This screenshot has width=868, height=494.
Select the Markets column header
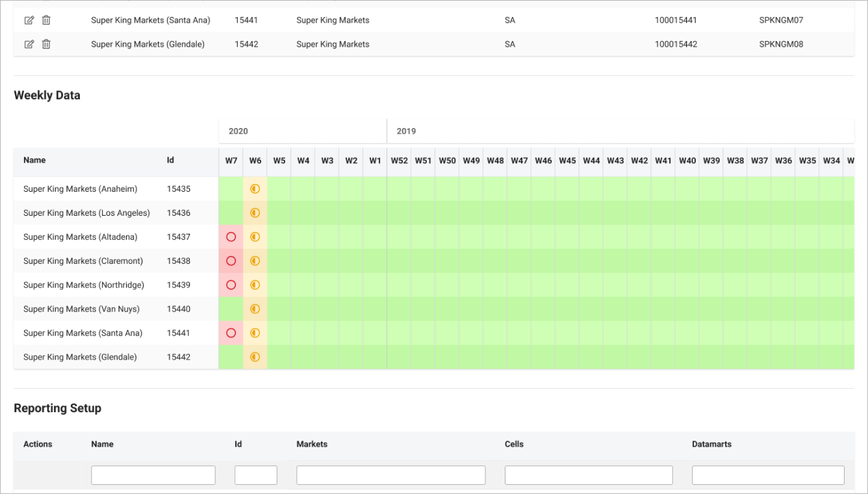pyautogui.click(x=312, y=445)
